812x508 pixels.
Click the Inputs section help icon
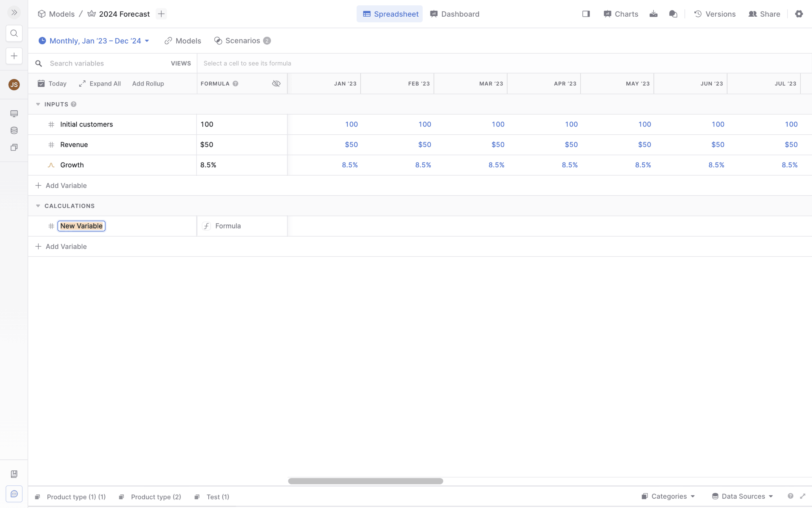74,104
